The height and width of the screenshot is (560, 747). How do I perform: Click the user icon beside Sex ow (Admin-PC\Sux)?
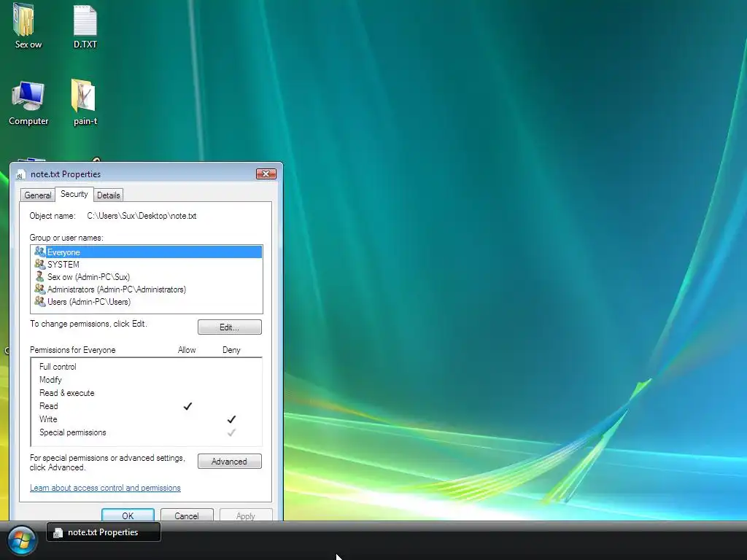tap(40, 276)
